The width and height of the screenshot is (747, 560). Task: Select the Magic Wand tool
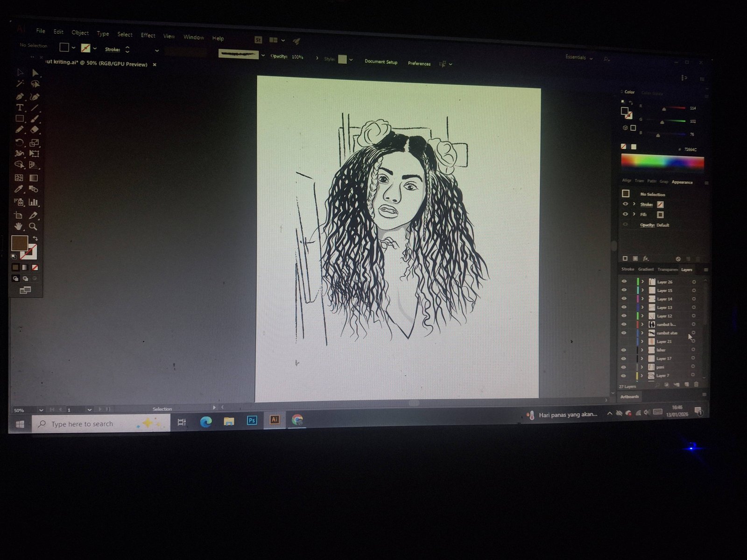pyautogui.click(x=20, y=84)
